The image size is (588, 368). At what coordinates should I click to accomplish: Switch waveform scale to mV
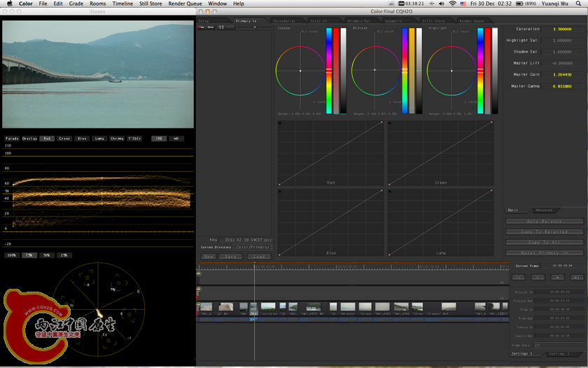point(176,139)
